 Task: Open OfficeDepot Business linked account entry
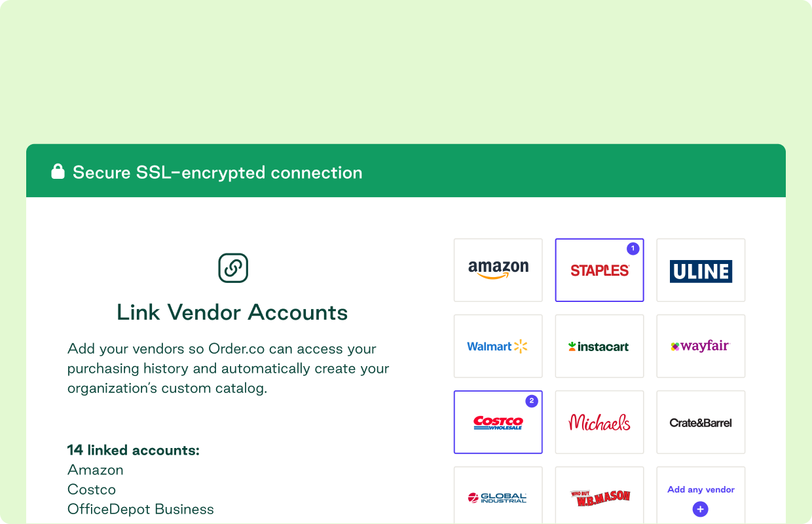click(x=141, y=509)
